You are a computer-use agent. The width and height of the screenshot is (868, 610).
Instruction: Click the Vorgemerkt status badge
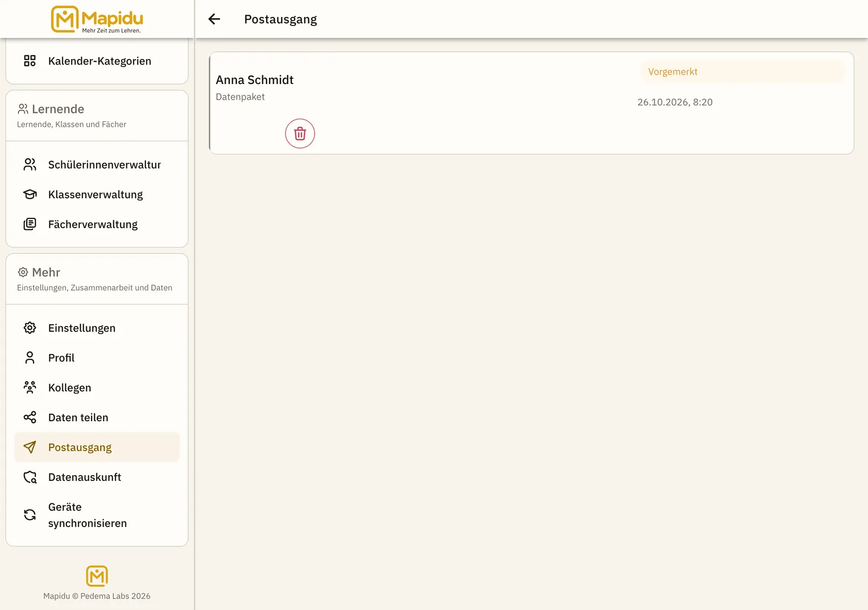tap(742, 72)
